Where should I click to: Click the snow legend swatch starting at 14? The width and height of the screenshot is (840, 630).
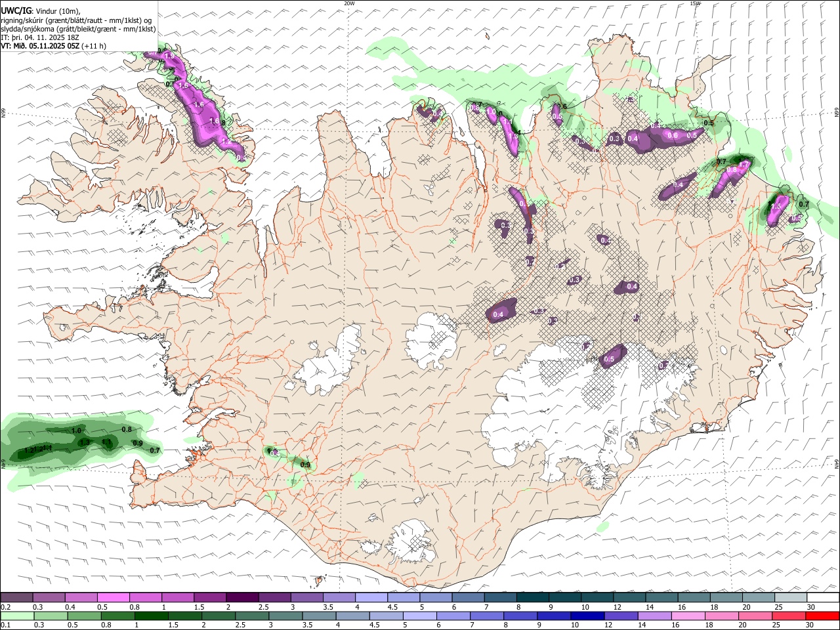point(660,598)
